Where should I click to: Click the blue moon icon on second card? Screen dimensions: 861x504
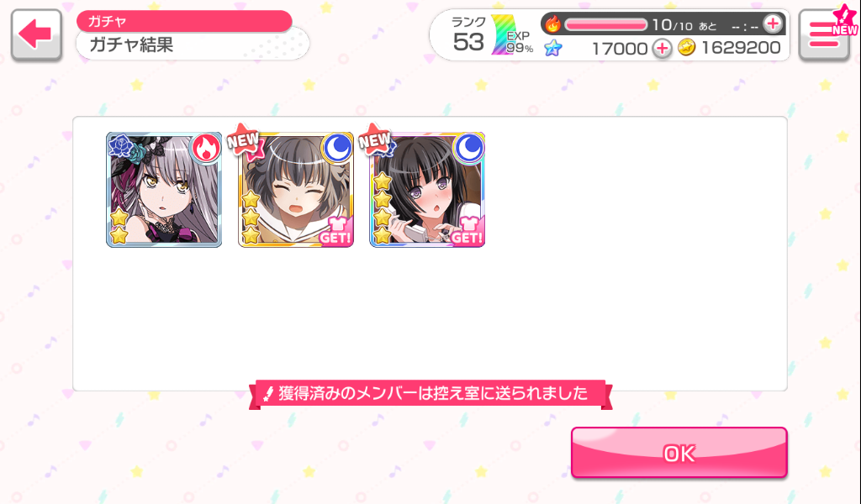pyautogui.click(x=338, y=148)
